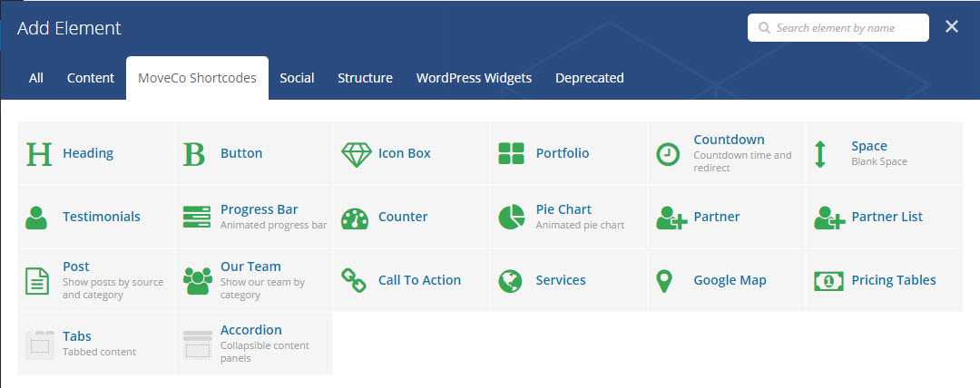The width and height of the screenshot is (980, 388).
Task: Pick the Partner user-plus icon
Action: pyautogui.click(x=671, y=218)
